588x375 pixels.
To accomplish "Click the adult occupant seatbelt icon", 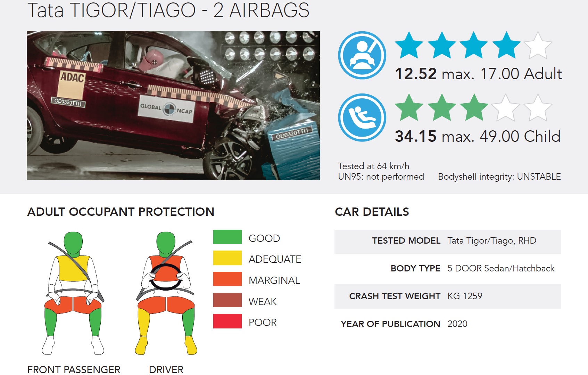I will (362, 55).
